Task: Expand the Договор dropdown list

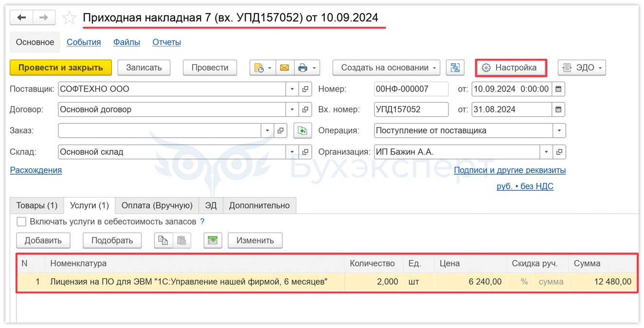Action: coord(292,109)
